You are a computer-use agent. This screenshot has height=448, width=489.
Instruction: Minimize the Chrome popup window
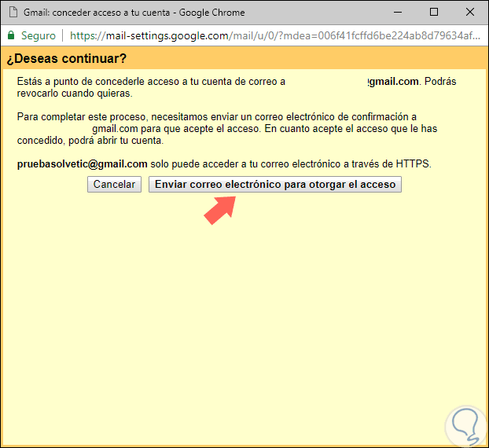click(x=398, y=12)
